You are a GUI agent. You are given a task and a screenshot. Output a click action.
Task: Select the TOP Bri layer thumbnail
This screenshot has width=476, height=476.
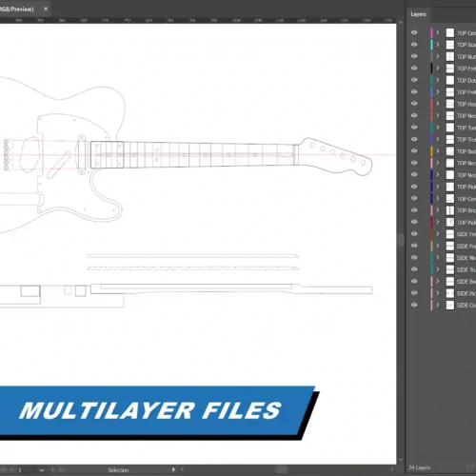coord(450,210)
